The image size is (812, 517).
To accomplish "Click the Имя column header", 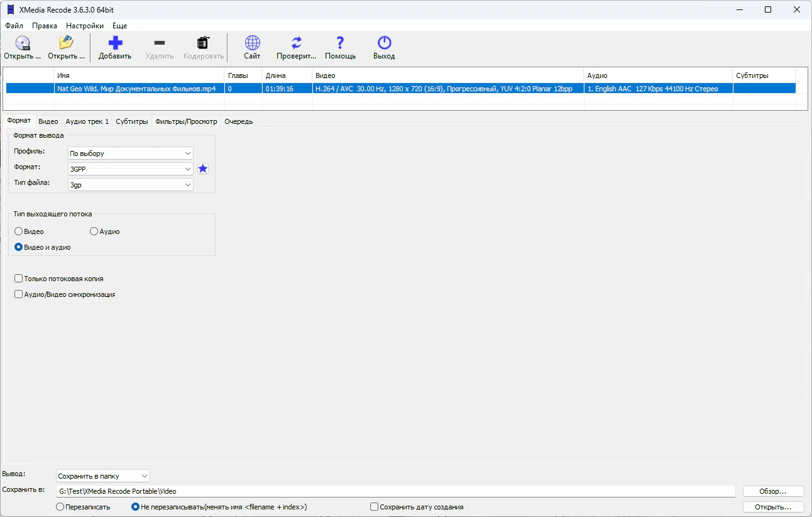I will pyautogui.click(x=139, y=75).
